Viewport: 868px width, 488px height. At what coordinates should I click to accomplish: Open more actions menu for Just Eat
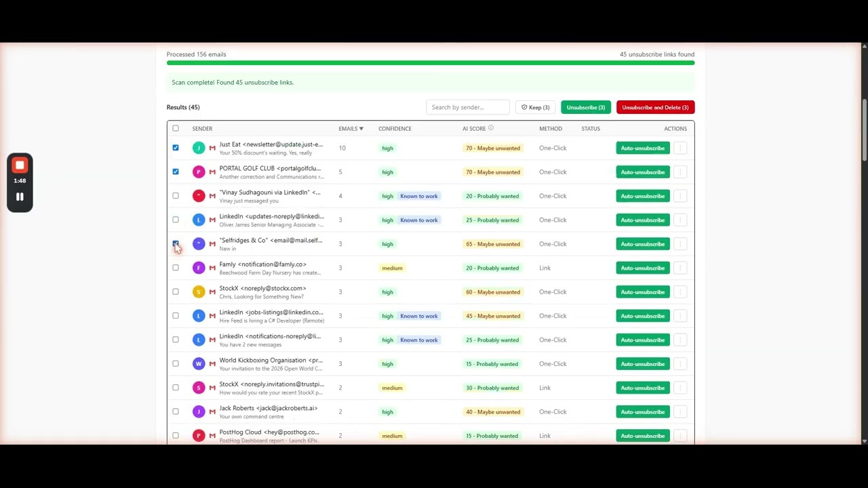click(680, 148)
